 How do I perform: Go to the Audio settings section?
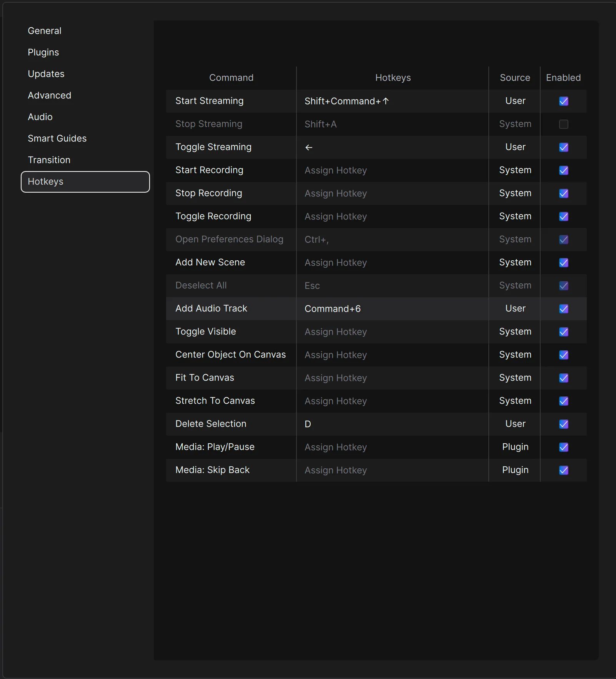(x=40, y=117)
